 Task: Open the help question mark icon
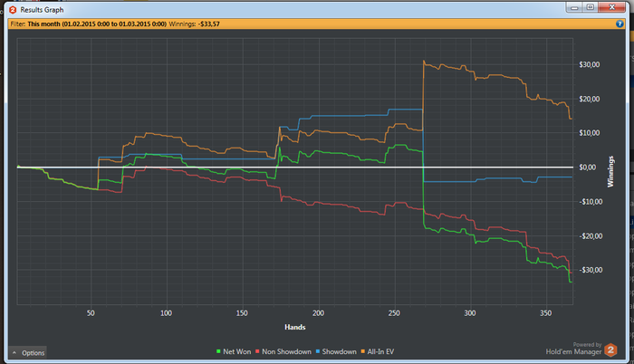[620, 24]
